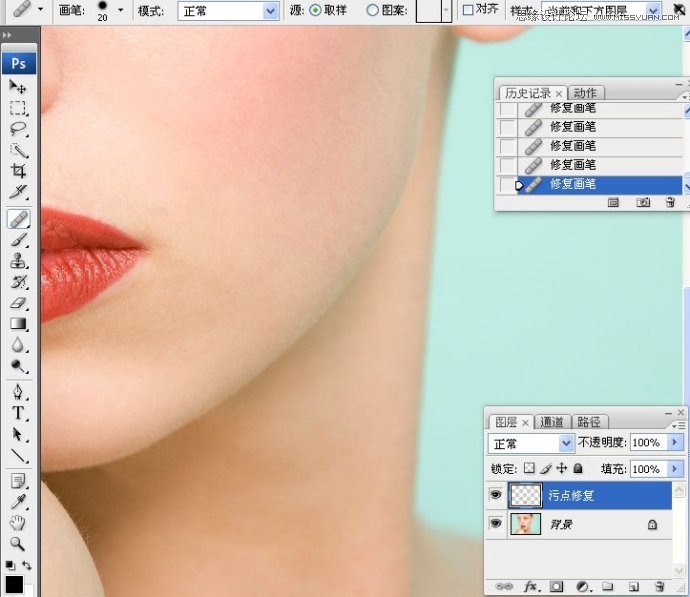
Task: Open the pattern picker dropdown arrow
Action: coord(447,11)
